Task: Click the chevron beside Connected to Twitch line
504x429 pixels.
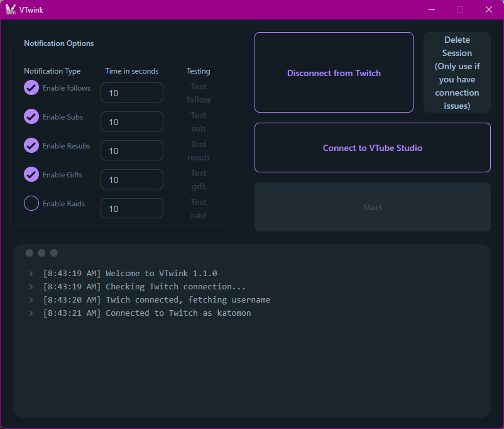Action: coord(31,313)
